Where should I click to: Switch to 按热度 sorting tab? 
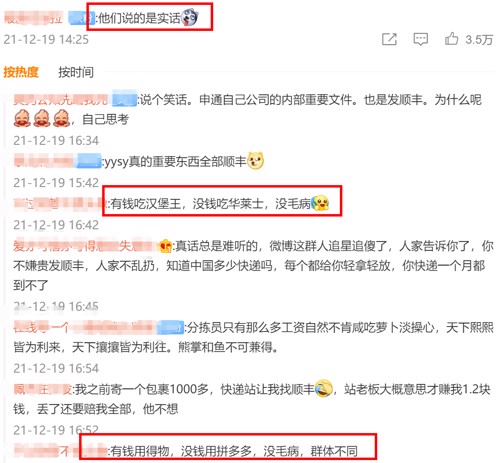click(x=21, y=72)
